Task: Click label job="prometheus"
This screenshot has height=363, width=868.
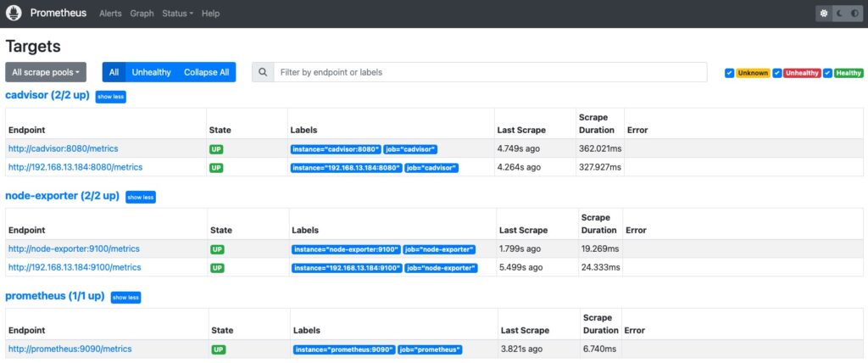Action: point(430,349)
